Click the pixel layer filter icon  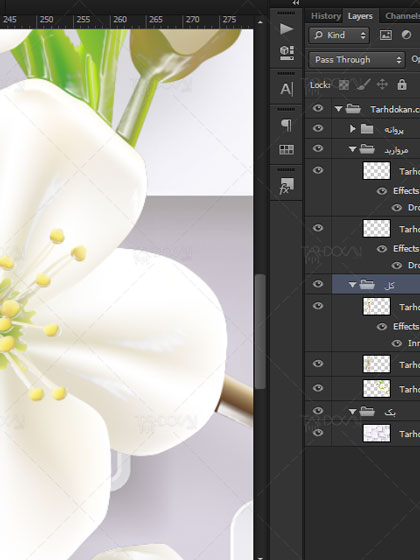point(386,35)
